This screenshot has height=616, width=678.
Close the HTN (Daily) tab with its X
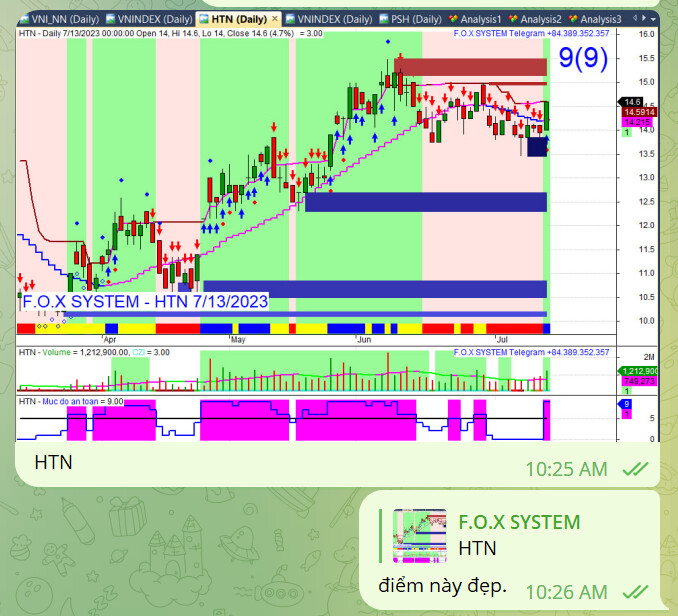(275, 19)
